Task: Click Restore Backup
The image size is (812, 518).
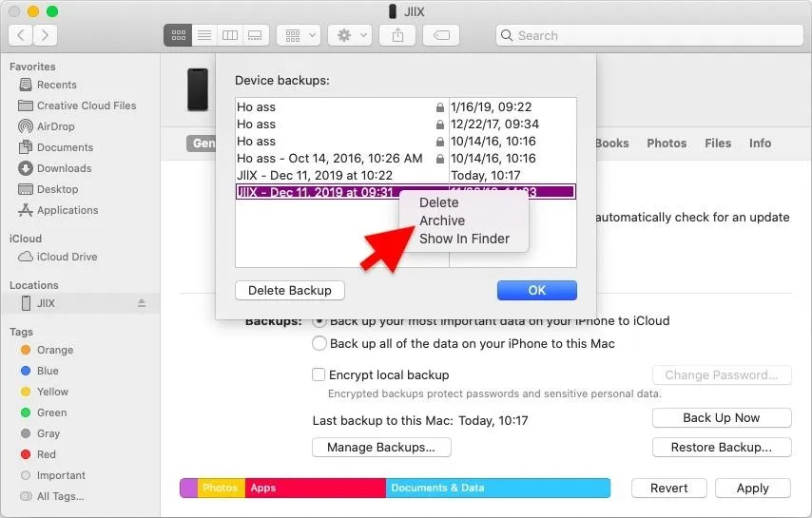Action: point(722,447)
